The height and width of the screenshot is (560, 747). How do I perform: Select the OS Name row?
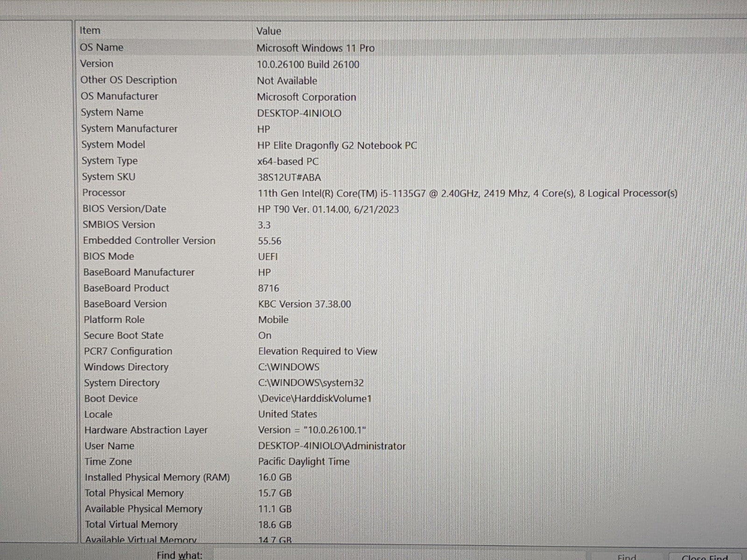102,48
